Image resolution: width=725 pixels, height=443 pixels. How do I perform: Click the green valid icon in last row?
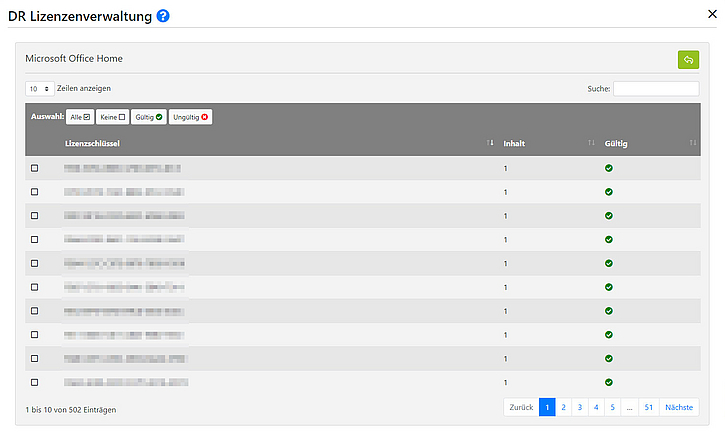(x=608, y=382)
